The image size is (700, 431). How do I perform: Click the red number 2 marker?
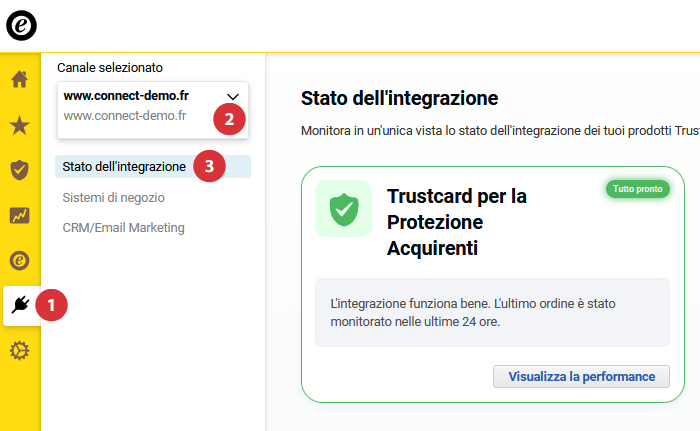coord(229,119)
